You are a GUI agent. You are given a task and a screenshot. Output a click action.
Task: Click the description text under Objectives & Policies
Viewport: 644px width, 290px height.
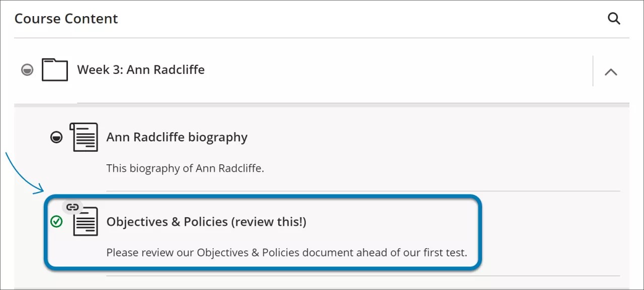click(286, 252)
